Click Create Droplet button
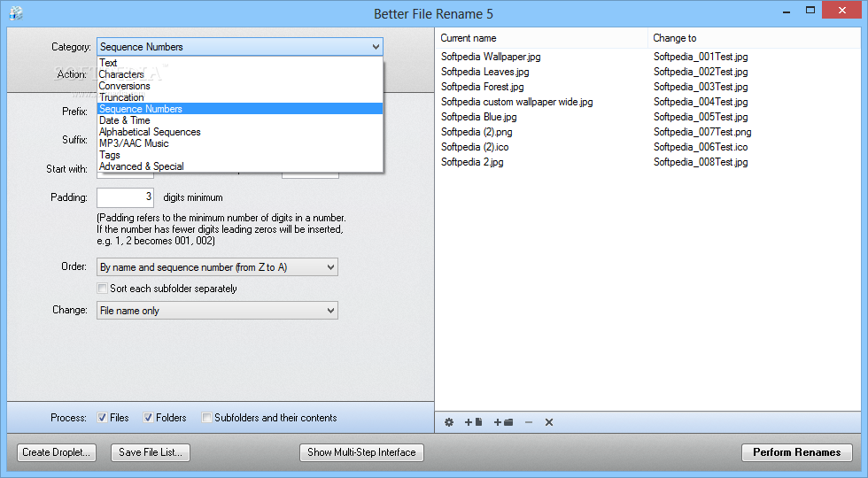Viewport: 868px width, 478px height. (x=57, y=452)
